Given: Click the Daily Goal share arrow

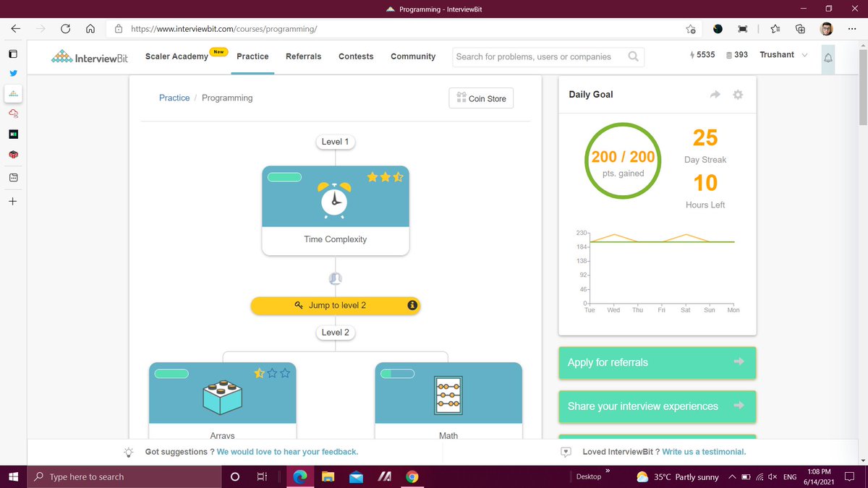Looking at the screenshot, I should point(715,95).
